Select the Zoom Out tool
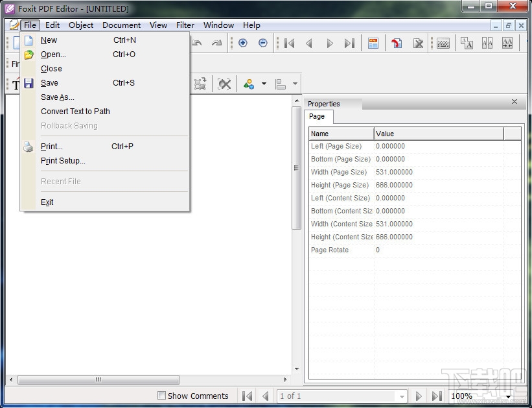Image resolution: width=532 pixels, height=408 pixels. coord(262,43)
